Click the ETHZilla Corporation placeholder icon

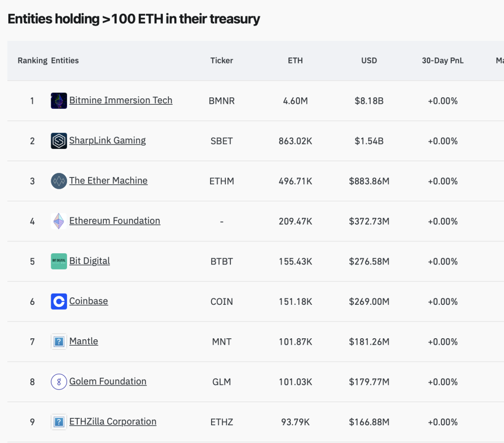tap(59, 421)
